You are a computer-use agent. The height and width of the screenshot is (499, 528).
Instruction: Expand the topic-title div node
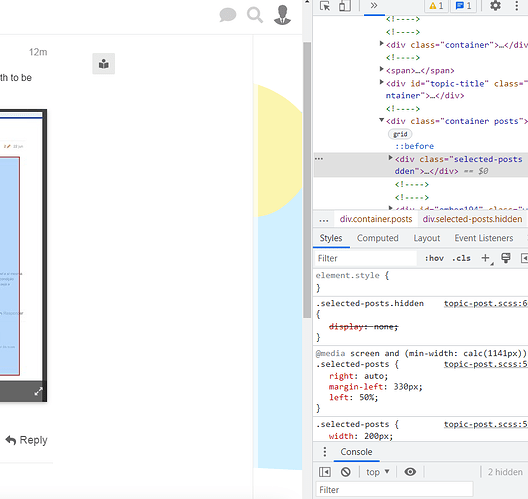[381, 82]
